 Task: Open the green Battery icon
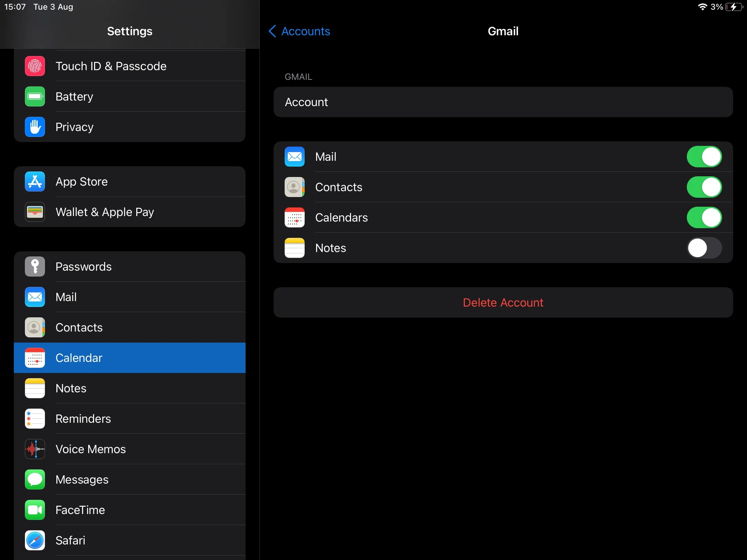tap(35, 96)
